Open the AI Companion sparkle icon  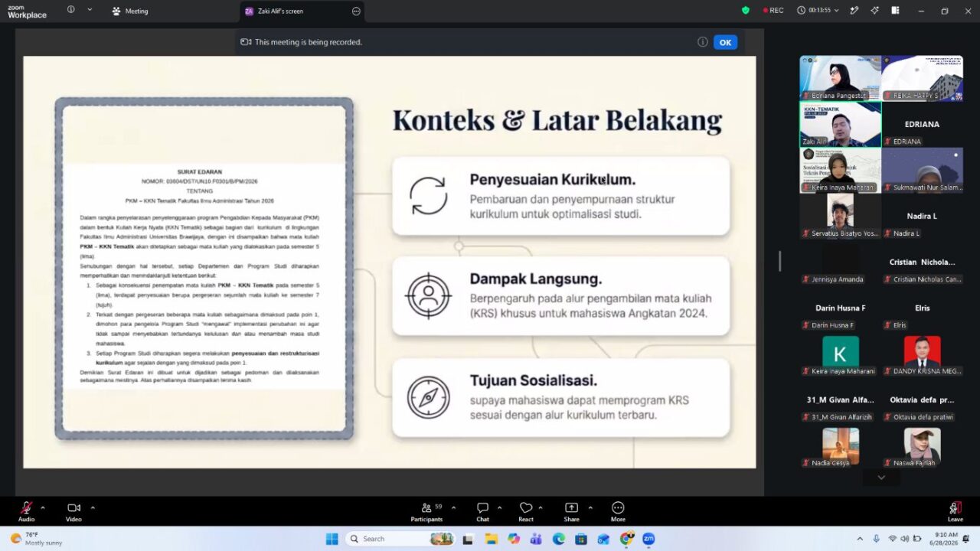point(874,10)
